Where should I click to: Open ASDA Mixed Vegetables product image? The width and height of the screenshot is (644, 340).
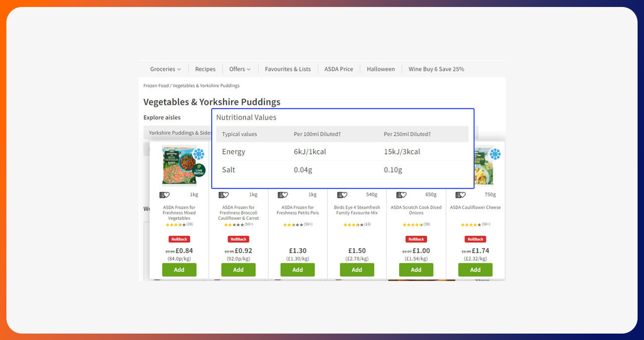177,166
